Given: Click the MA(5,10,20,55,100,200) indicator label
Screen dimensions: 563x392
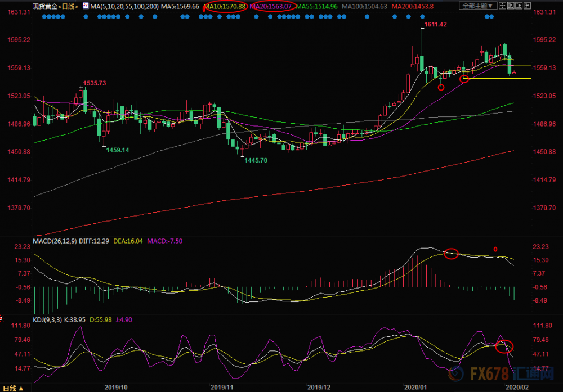Looking at the screenshot, I should pyautogui.click(x=124, y=6).
